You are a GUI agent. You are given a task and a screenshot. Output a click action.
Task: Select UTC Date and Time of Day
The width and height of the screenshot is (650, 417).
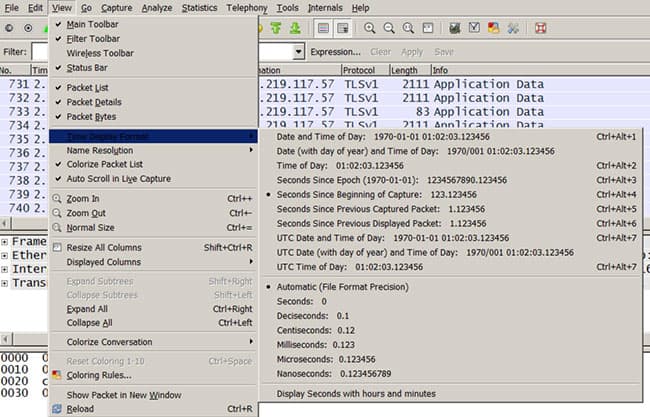[x=451, y=238]
